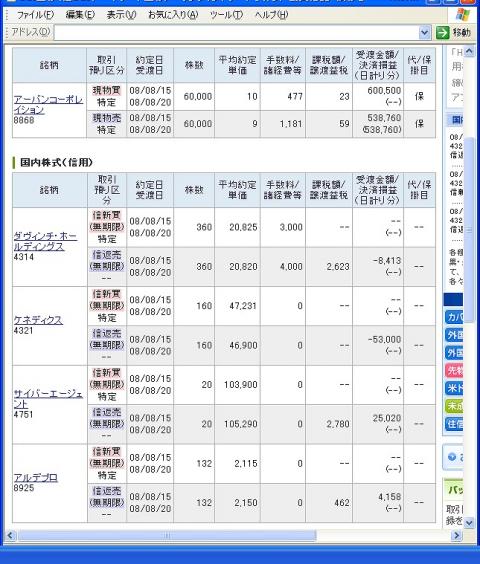
Task: Open the サイバーエージェント stock link
Action: click(x=48, y=399)
